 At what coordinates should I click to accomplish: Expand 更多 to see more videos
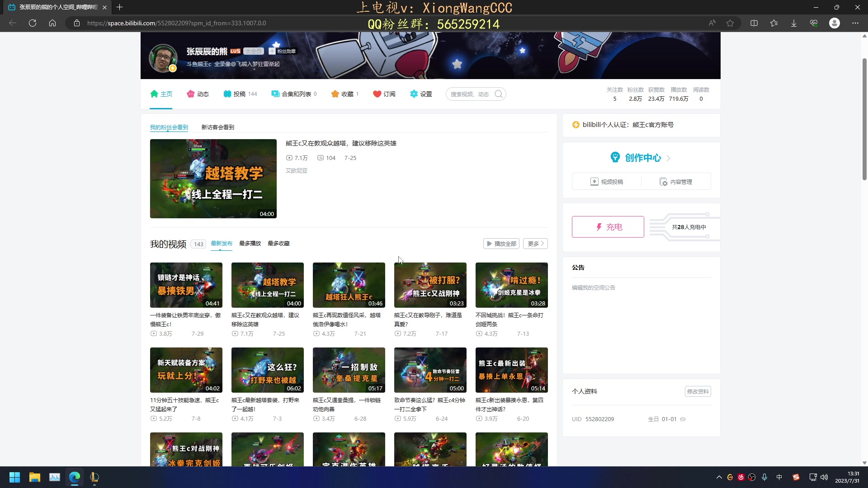pos(535,243)
